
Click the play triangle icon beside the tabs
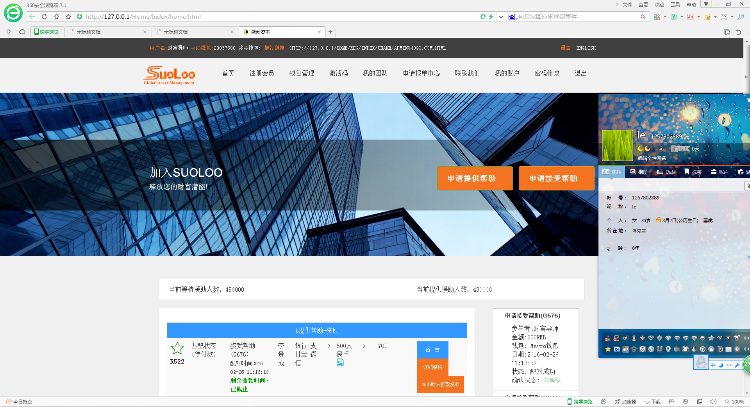(x=9, y=32)
